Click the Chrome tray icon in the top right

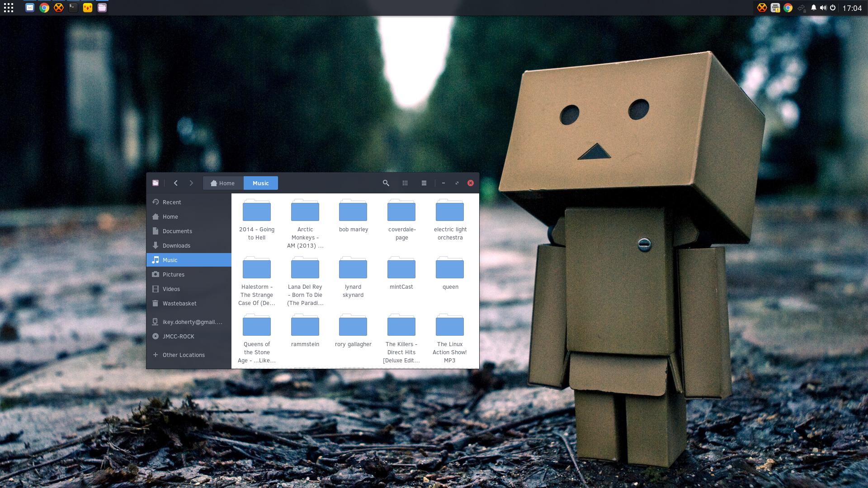[788, 8]
